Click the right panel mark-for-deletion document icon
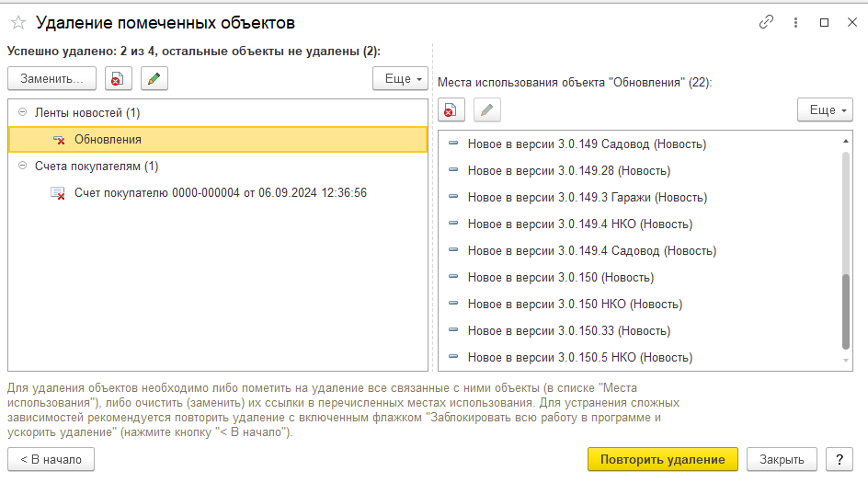Image resolution: width=868 pixels, height=483 pixels. 451,109
